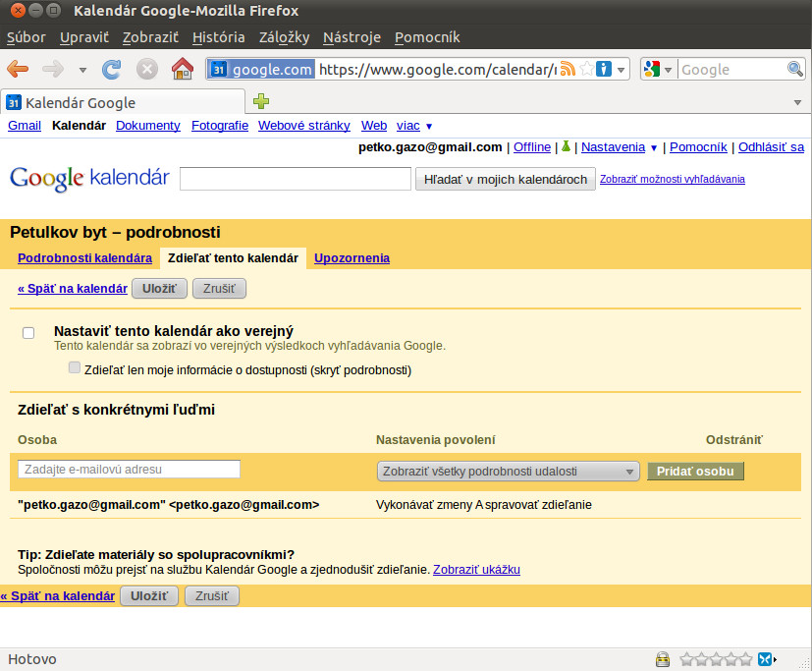The height and width of the screenshot is (671, 812).
Task: Click the bottom Uložiť button
Action: (x=149, y=596)
